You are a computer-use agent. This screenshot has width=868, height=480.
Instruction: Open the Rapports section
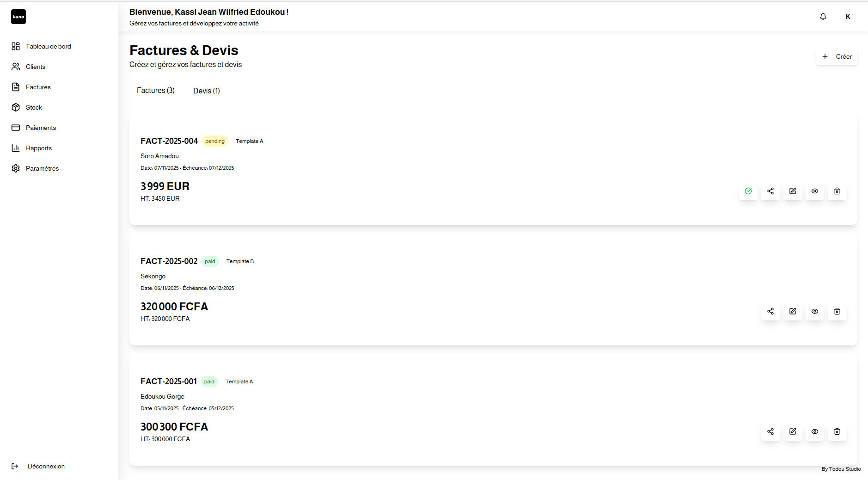[39, 148]
